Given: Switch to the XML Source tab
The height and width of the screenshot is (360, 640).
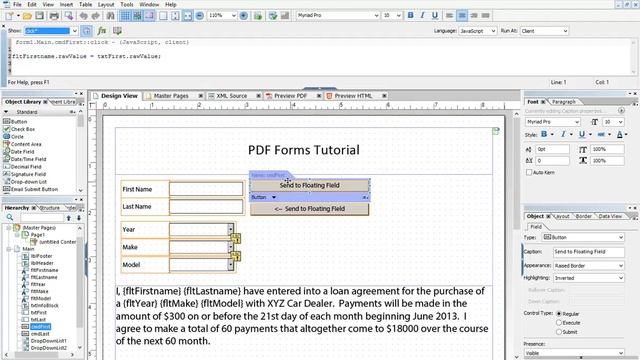Looking at the screenshot, I should coord(231,96).
